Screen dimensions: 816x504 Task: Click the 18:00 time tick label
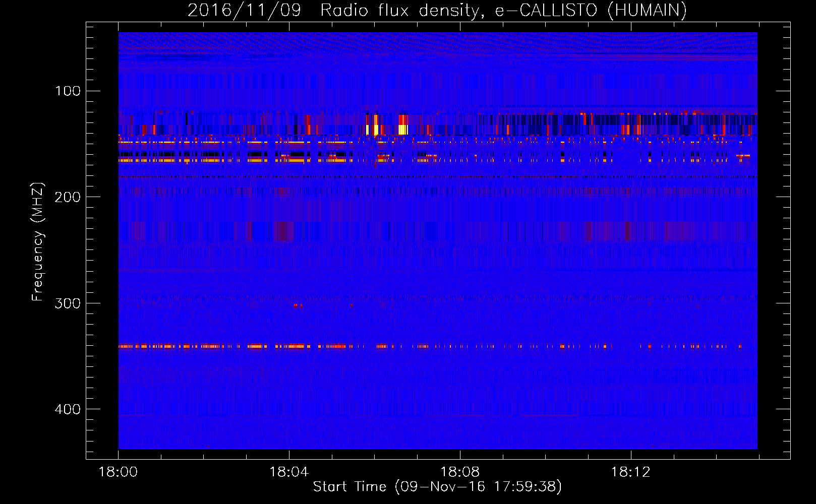118,472
